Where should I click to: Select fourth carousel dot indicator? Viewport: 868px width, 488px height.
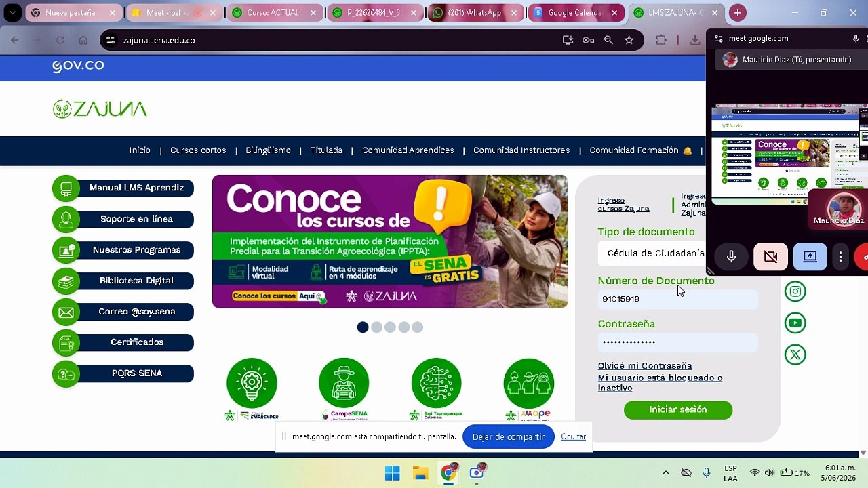pyautogui.click(x=403, y=327)
